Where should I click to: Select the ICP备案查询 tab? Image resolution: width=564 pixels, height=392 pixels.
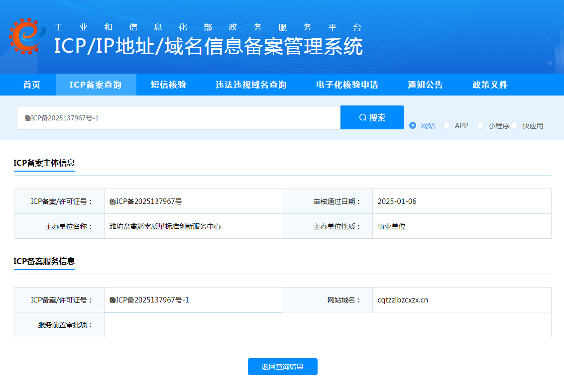tap(96, 85)
